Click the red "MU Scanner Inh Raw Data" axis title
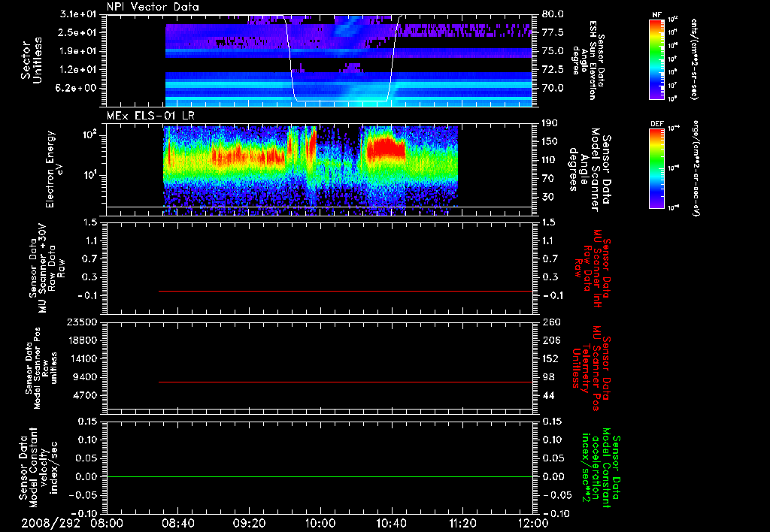770x532 pixels. tap(593, 268)
